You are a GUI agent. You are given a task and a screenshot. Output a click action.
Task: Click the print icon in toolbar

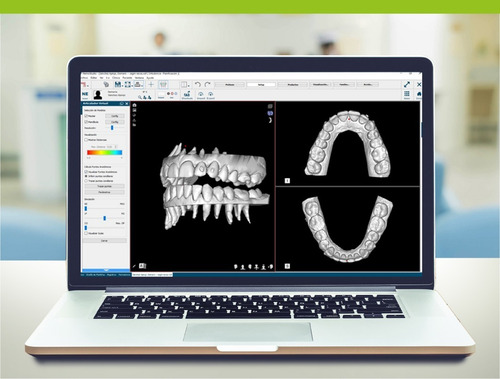point(138,84)
